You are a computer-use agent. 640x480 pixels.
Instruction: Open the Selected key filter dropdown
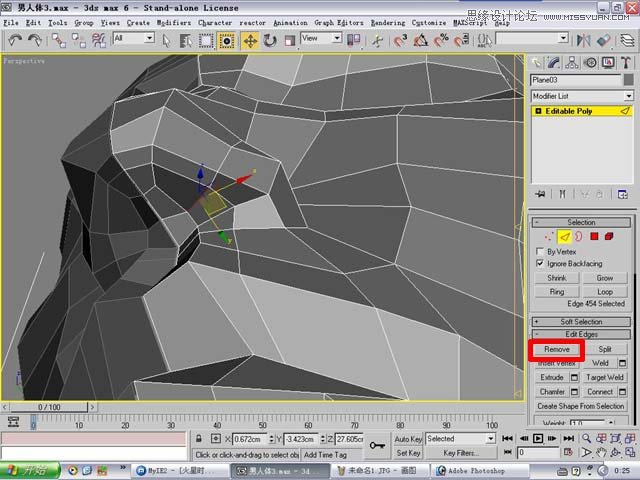click(460, 439)
